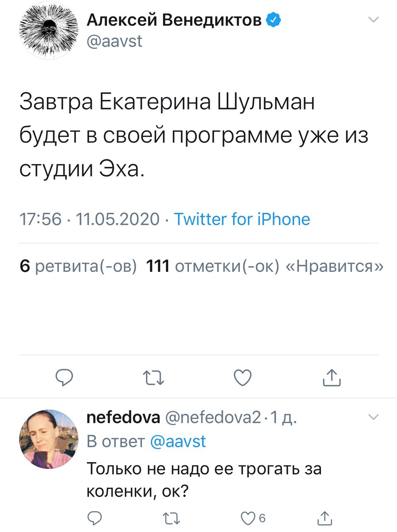Open nefedova's profile avatar
This screenshot has width=397, height=532.
point(49,439)
